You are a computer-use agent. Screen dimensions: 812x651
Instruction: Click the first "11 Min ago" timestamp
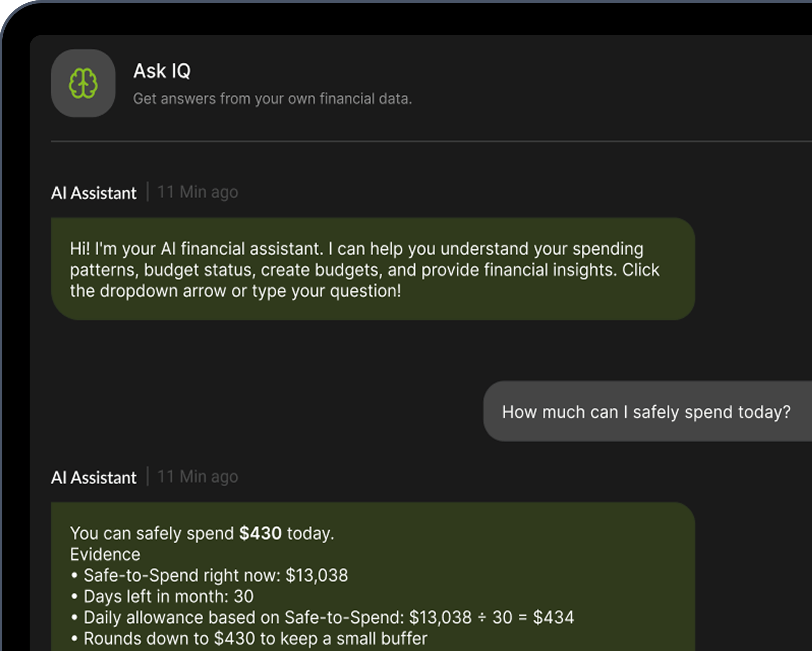pos(197,192)
